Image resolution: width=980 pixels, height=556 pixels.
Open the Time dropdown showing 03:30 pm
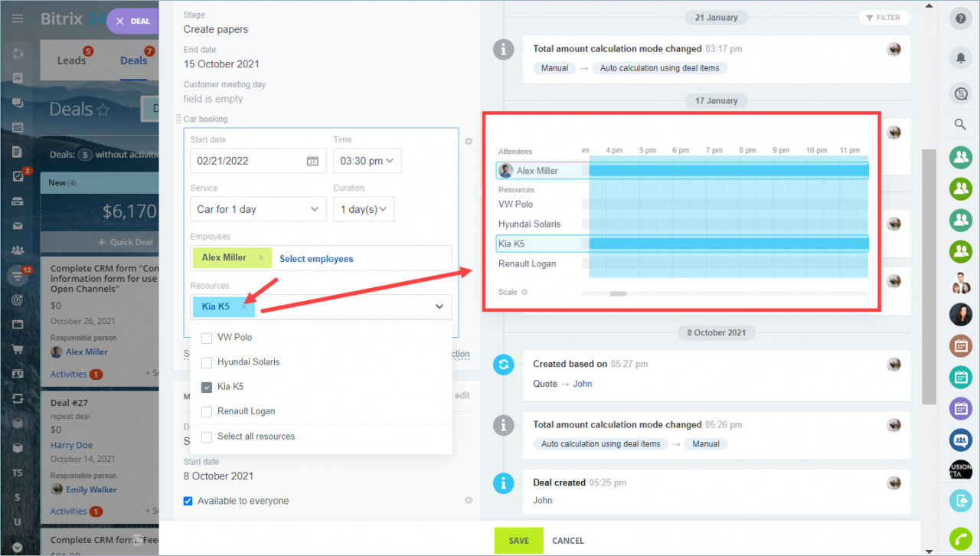[x=367, y=161]
